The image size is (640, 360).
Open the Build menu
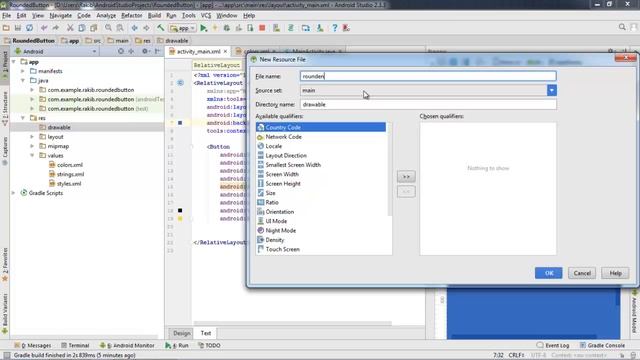click(x=154, y=16)
